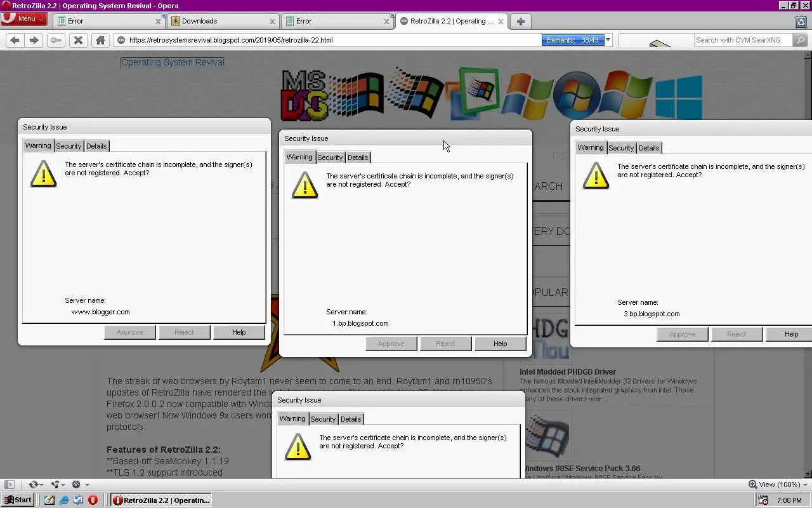
Task: Select Details tab in www.blogger.com dialog
Action: 96,146
